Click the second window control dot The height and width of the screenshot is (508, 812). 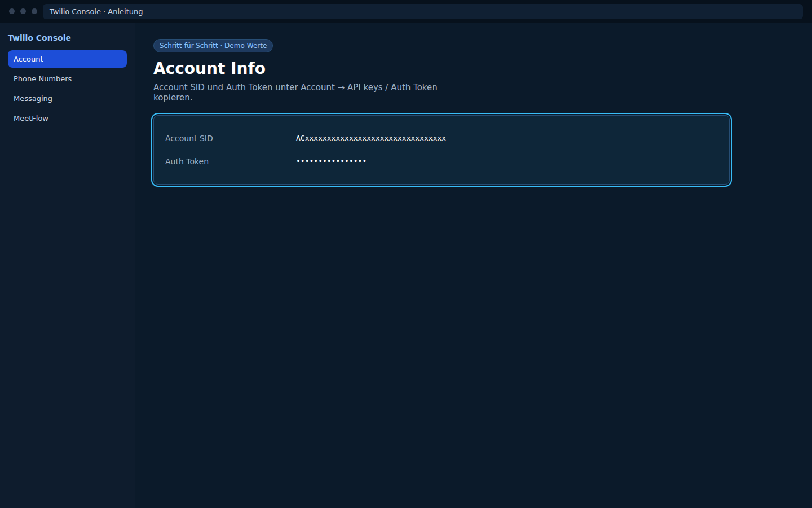click(x=23, y=11)
